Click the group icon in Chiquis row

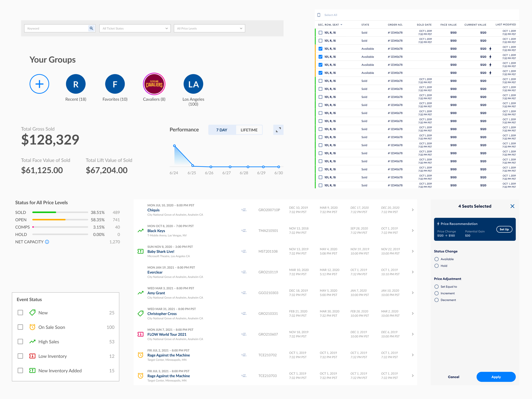tap(244, 210)
